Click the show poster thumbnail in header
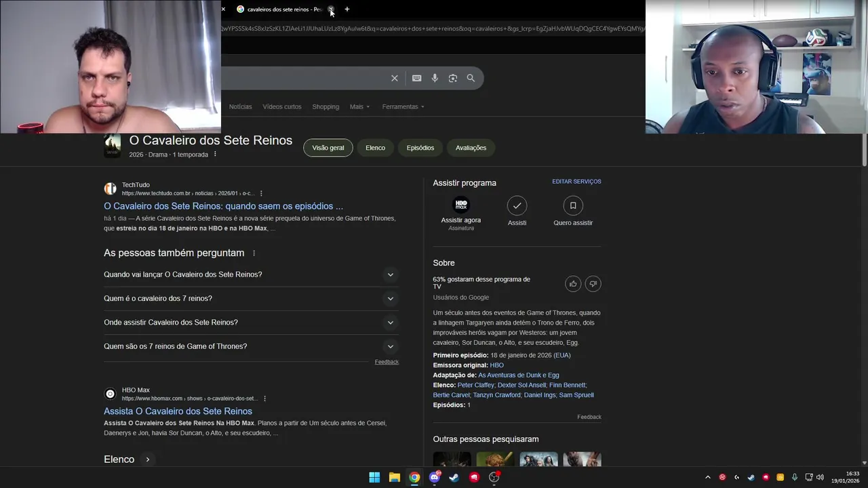Screen dimensions: 868x488 point(112,146)
